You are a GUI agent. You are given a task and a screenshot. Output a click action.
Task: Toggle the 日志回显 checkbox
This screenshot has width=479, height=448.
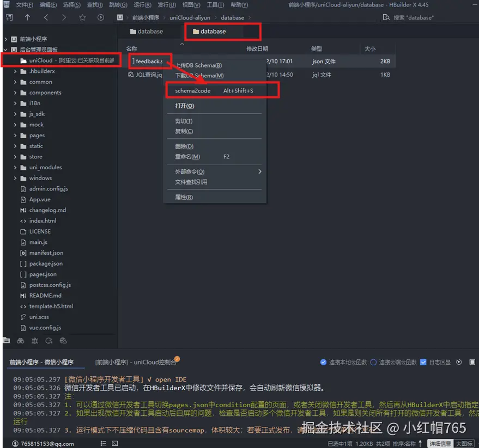423,362
